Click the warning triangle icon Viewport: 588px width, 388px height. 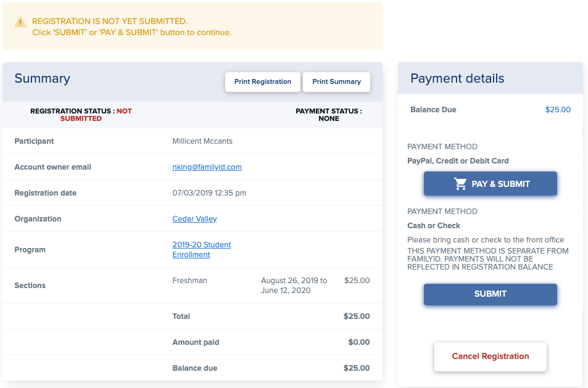click(x=21, y=22)
